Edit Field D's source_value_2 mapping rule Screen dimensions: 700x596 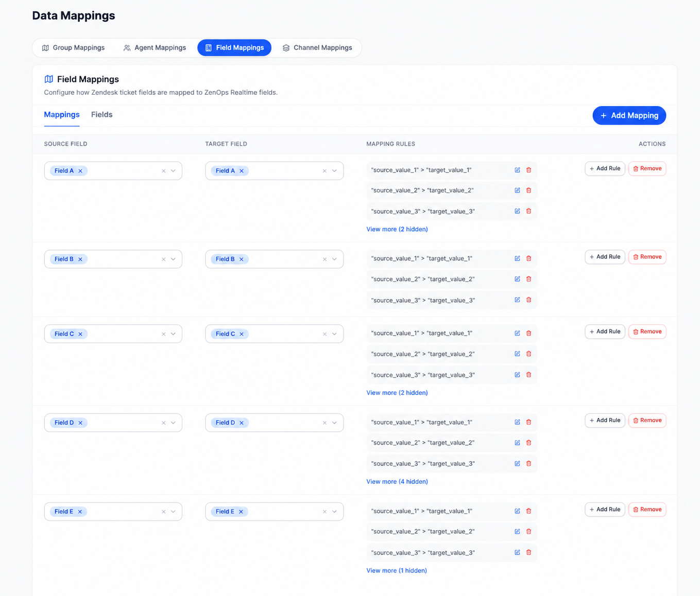(517, 443)
